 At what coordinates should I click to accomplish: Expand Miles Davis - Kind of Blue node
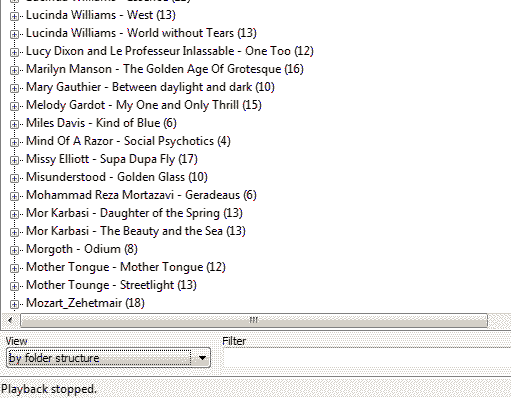14,124
